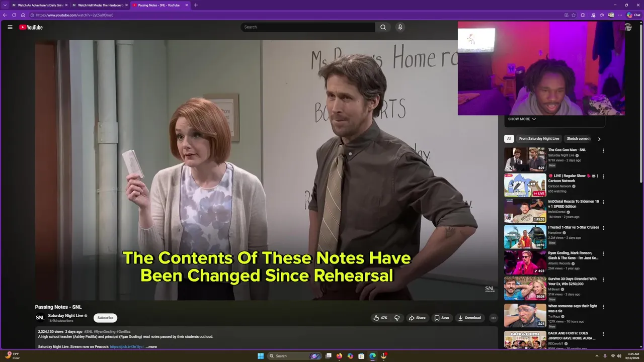
Task: Open a new browser tab with plus icon
Action: (196, 5)
